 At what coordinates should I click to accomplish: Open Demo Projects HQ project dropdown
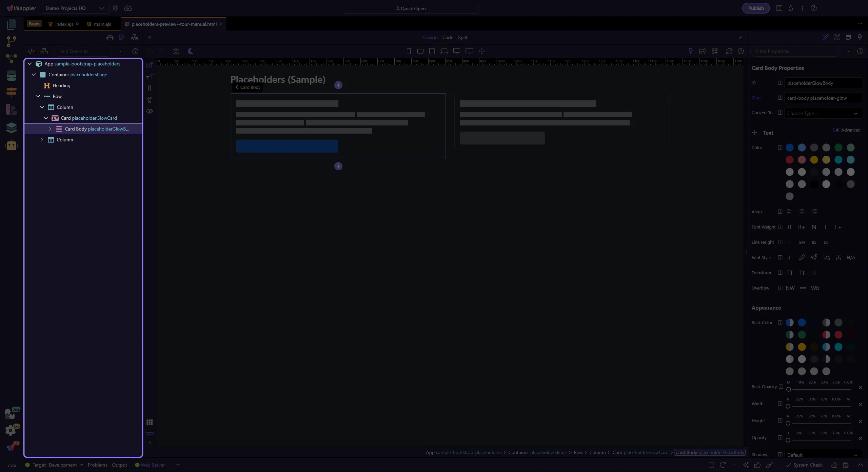(x=75, y=8)
